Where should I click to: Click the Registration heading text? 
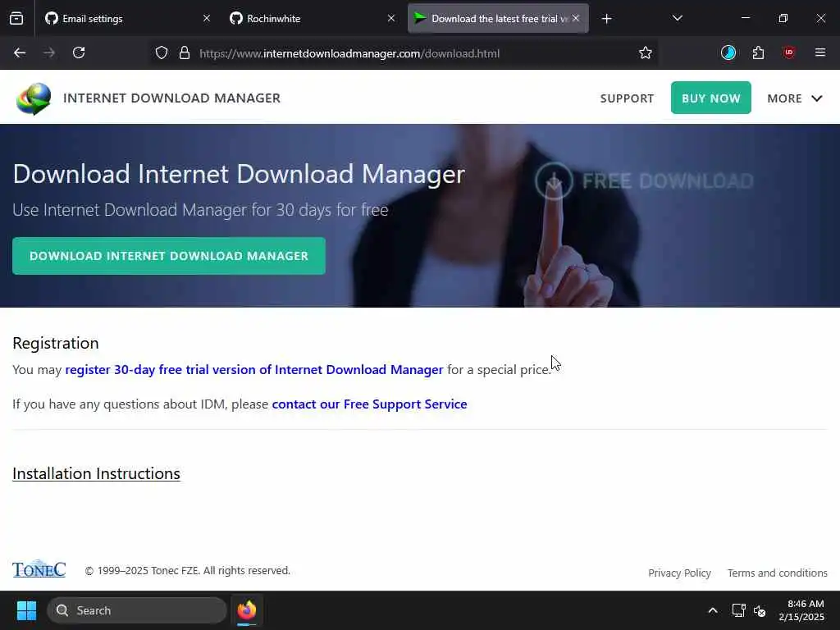[x=56, y=343]
